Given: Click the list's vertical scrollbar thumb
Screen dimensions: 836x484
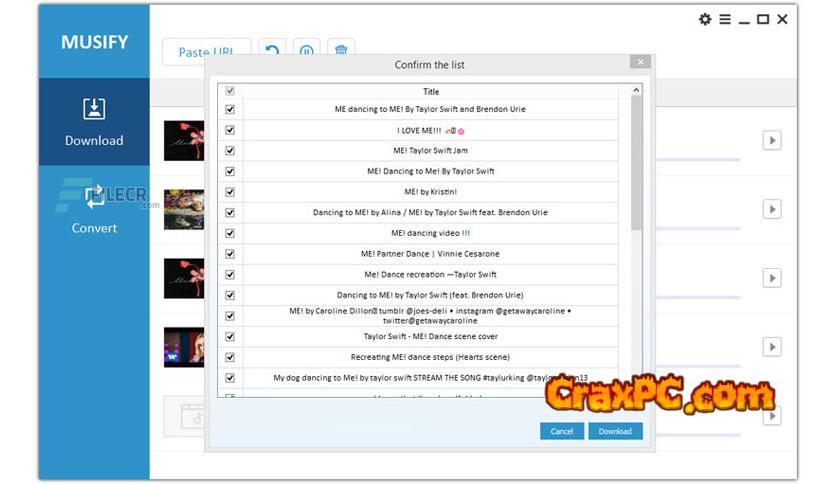Looking at the screenshot, I should [x=636, y=160].
